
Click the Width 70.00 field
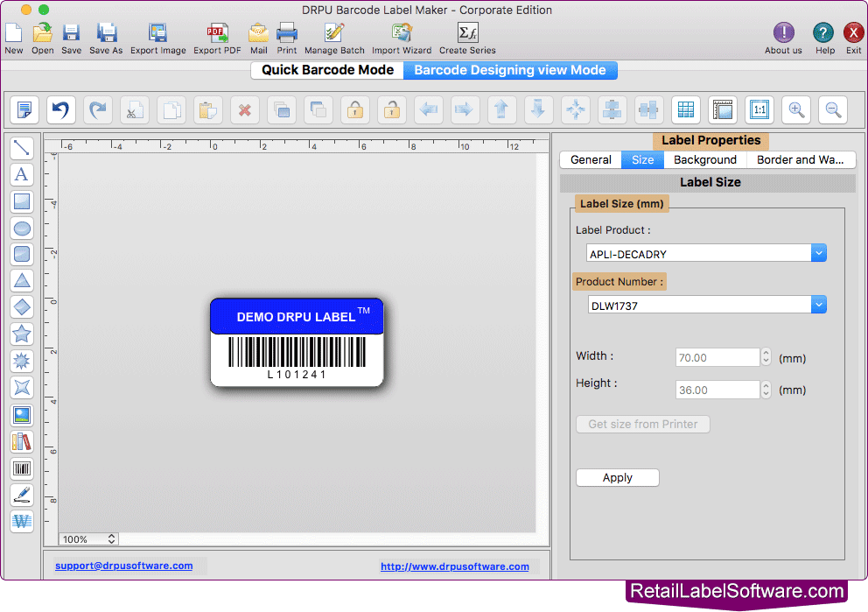tap(717, 357)
